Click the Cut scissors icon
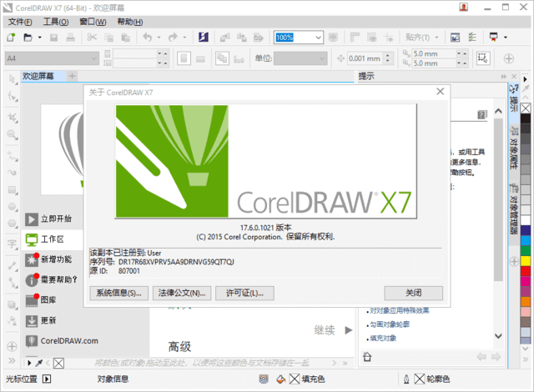This screenshot has height=392, width=534. [x=92, y=37]
